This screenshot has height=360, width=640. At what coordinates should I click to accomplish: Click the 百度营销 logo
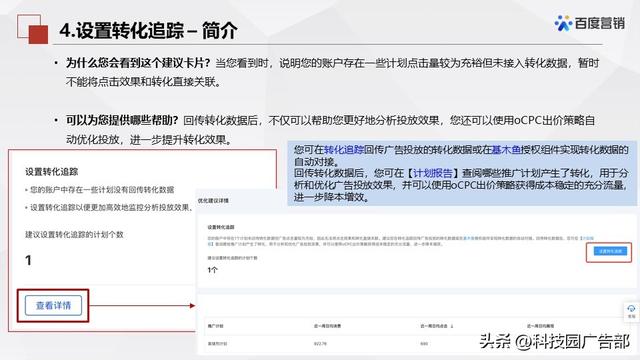coord(589,23)
